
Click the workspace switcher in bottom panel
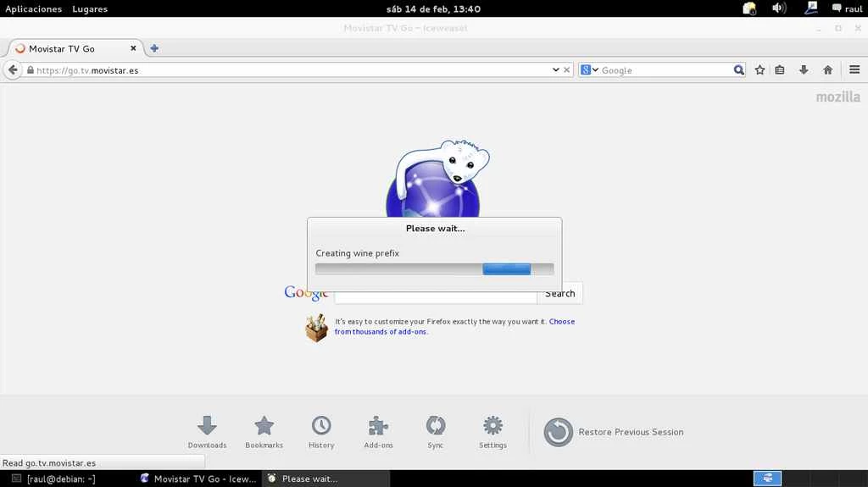coord(767,479)
